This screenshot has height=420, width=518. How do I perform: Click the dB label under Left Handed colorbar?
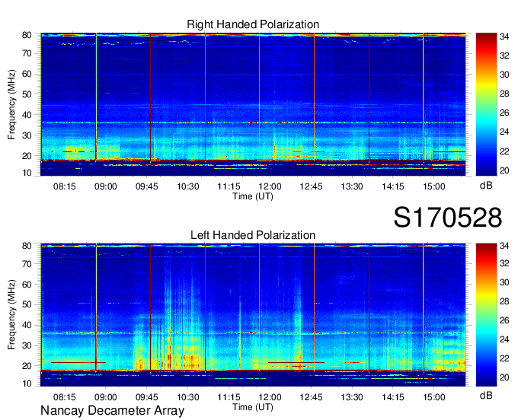486,395
